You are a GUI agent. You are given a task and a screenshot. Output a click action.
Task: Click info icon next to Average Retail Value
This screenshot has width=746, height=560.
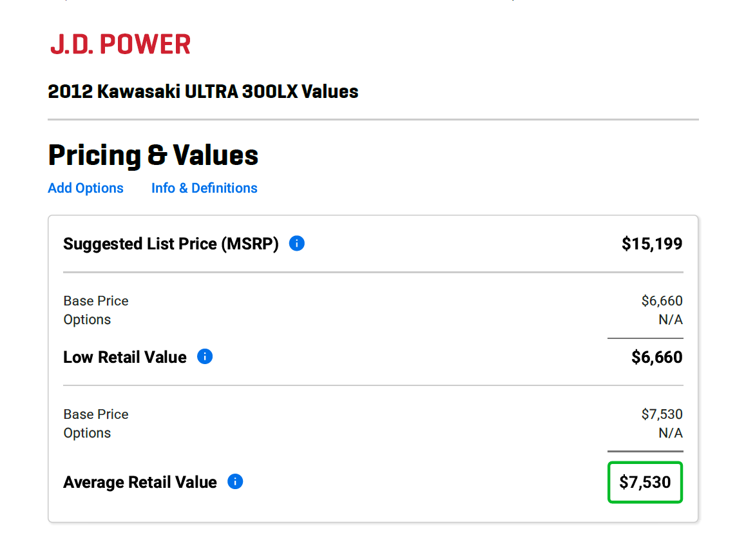(x=235, y=481)
